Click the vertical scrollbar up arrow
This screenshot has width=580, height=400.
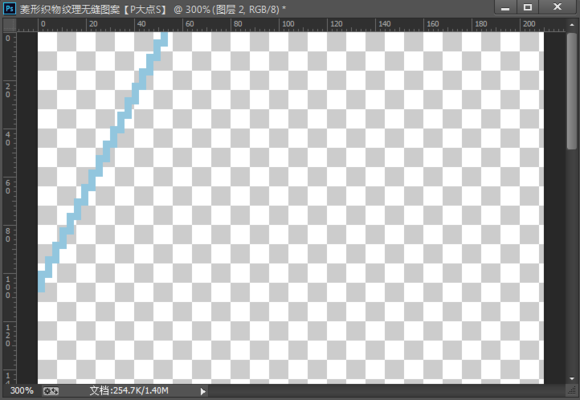(572, 25)
